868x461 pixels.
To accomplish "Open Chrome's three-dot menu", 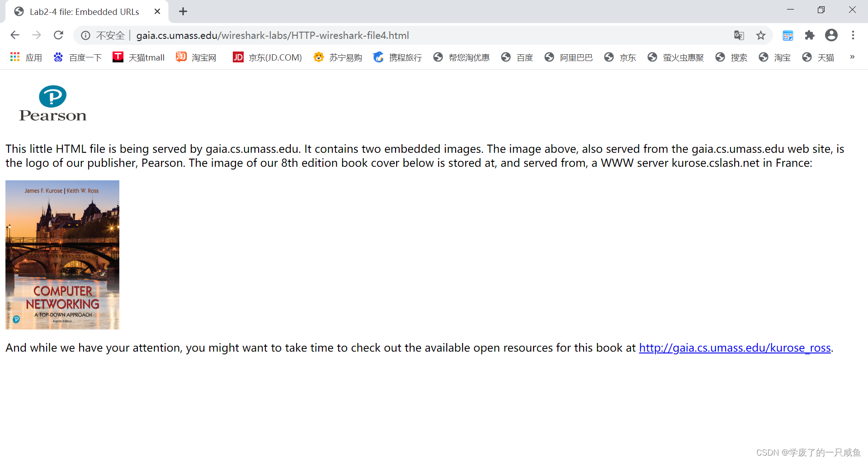I will pos(853,35).
